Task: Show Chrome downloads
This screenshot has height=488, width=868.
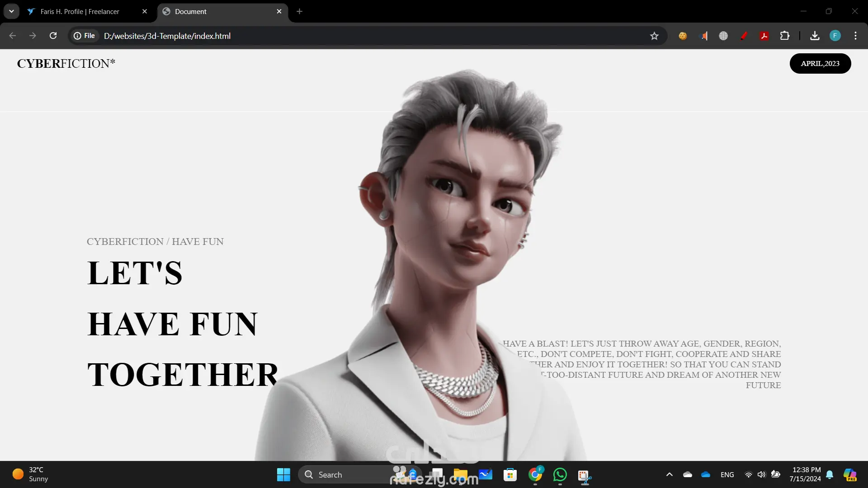Action: pos(815,36)
